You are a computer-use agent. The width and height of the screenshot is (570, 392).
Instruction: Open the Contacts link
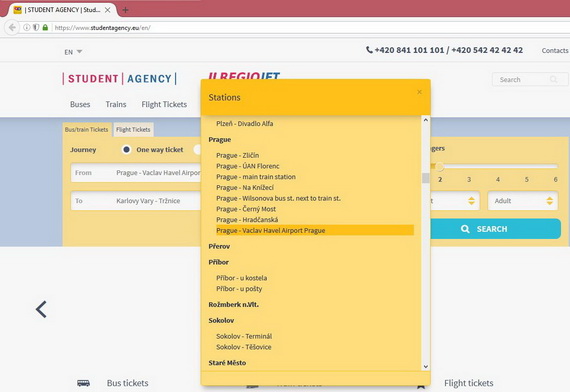(x=555, y=51)
